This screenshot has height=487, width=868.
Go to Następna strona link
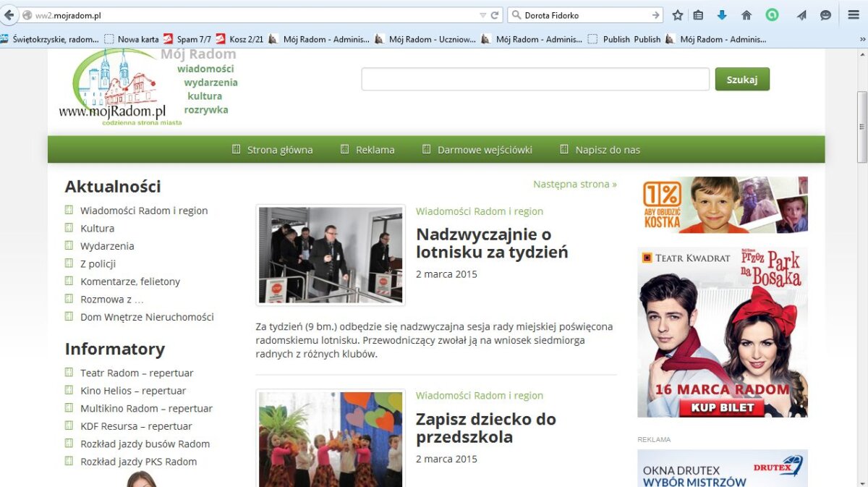coord(575,184)
